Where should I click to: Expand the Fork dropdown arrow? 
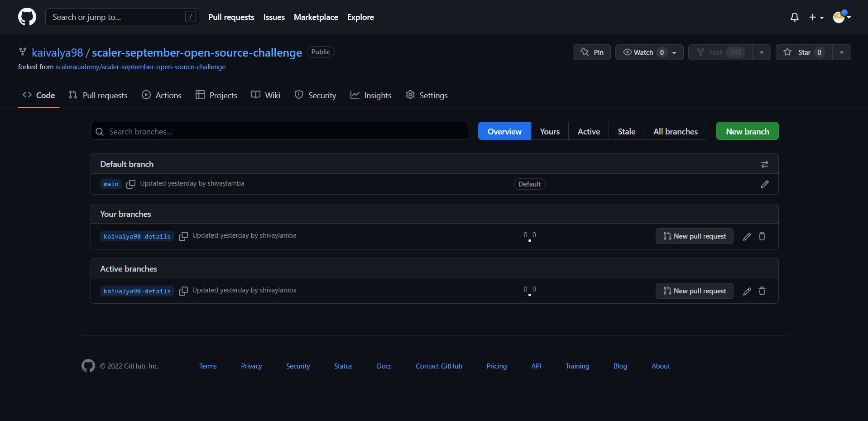[x=762, y=53]
